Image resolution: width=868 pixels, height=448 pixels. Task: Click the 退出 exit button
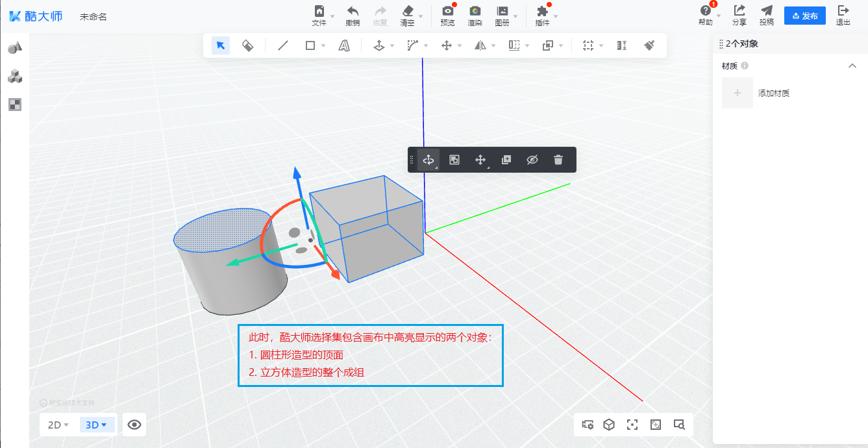(x=843, y=16)
